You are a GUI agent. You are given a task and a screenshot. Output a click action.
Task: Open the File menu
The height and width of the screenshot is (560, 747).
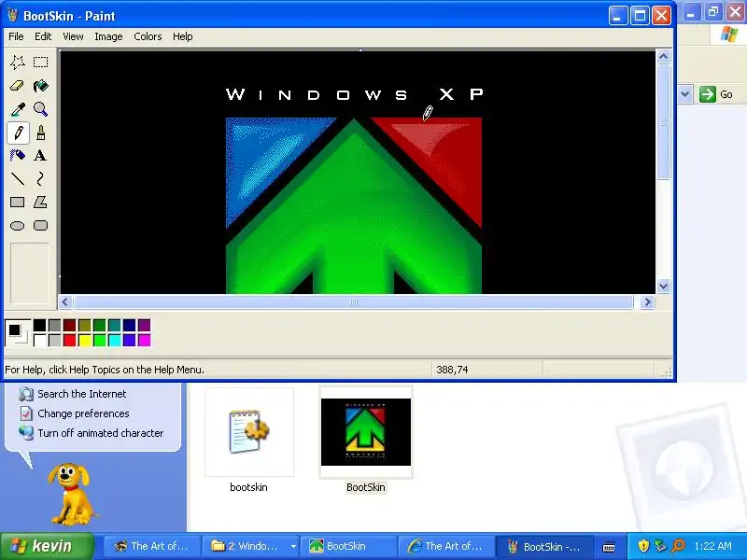pos(16,36)
